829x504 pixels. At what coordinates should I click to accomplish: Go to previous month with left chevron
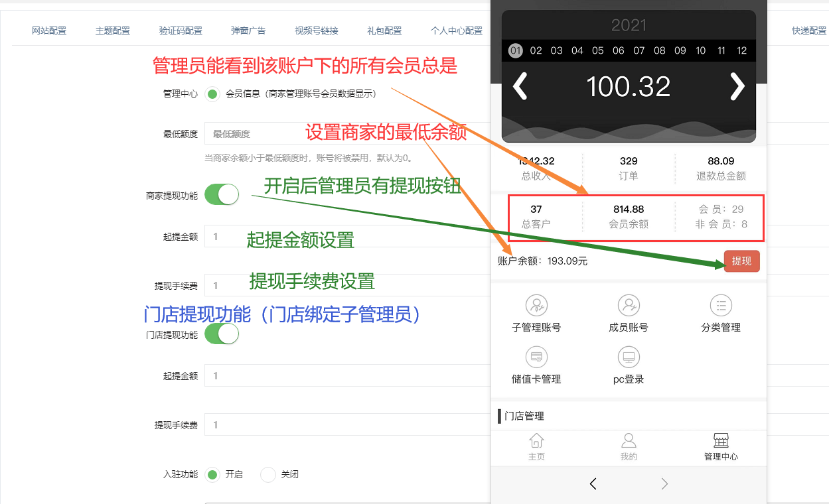point(520,87)
